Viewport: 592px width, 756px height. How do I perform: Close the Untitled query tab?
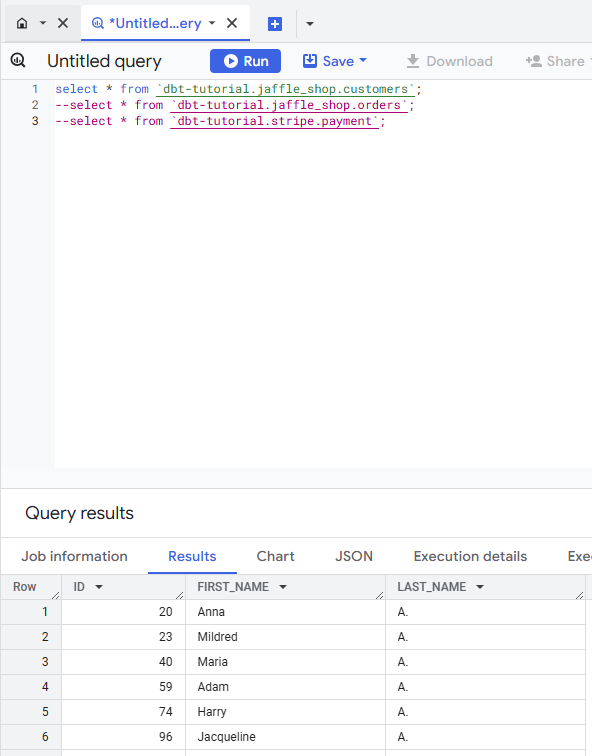(x=232, y=23)
